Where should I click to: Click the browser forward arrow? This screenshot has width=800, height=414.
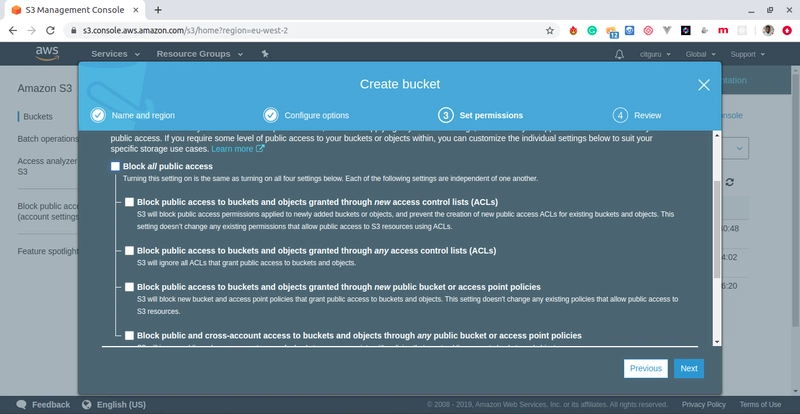point(32,31)
